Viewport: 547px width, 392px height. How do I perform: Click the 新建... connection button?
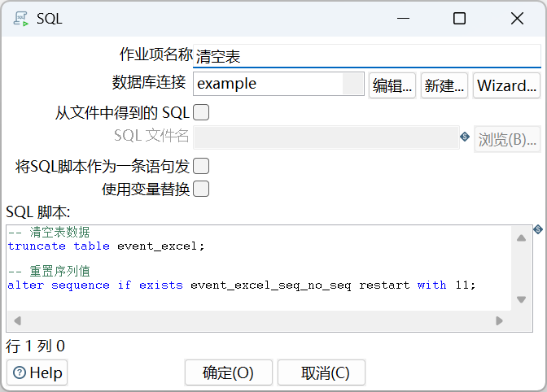tap(444, 85)
